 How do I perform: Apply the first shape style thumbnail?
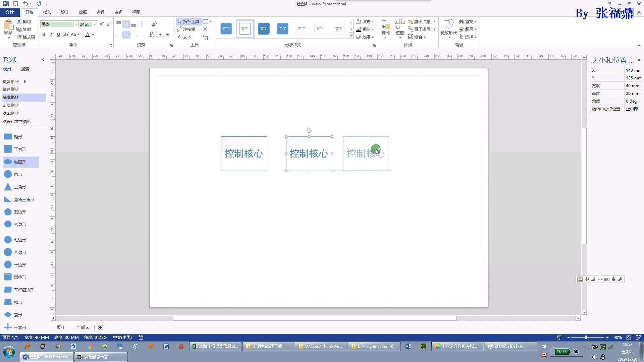[x=226, y=29]
